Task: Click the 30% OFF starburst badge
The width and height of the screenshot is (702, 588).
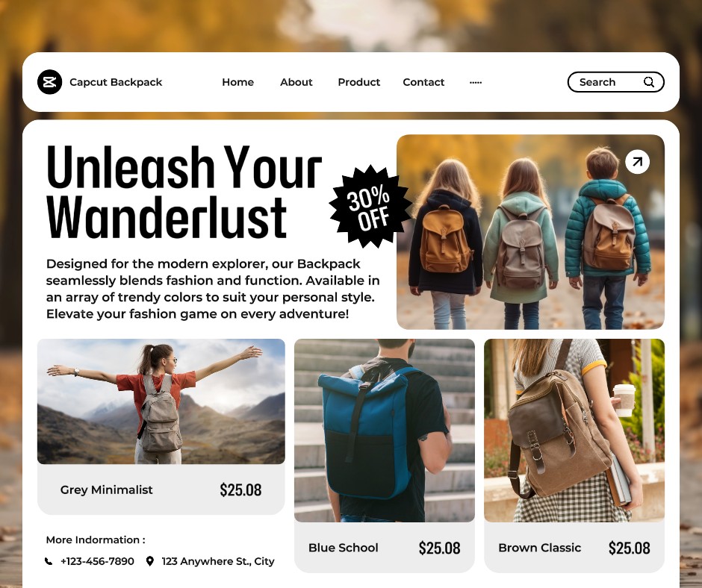Action: (x=370, y=207)
